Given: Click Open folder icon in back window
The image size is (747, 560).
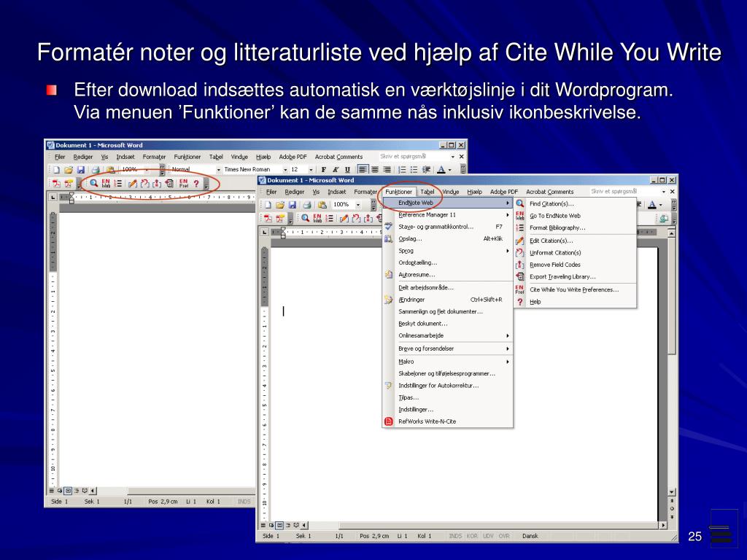Looking at the screenshot, I should click(x=69, y=169).
